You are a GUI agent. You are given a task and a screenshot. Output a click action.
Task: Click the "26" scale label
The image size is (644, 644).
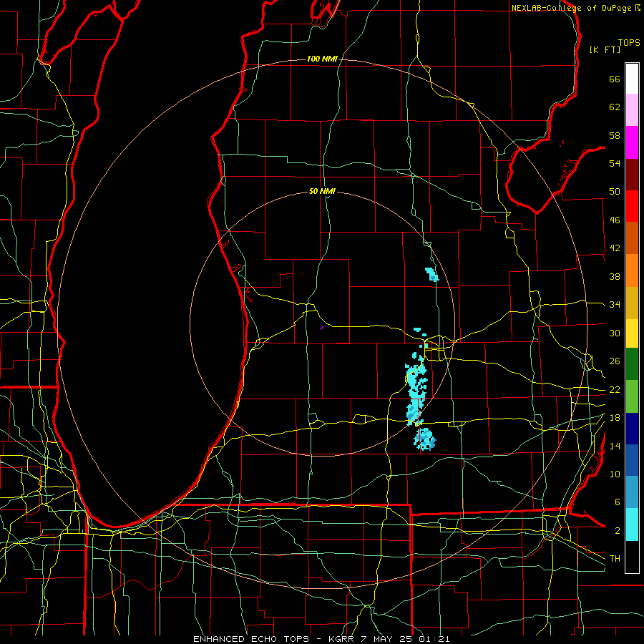click(x=615, y=361)
